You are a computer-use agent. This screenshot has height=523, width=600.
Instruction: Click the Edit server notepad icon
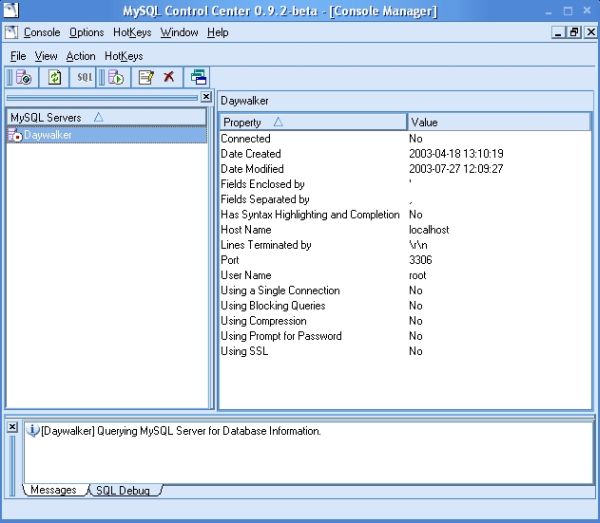point(146,77)
